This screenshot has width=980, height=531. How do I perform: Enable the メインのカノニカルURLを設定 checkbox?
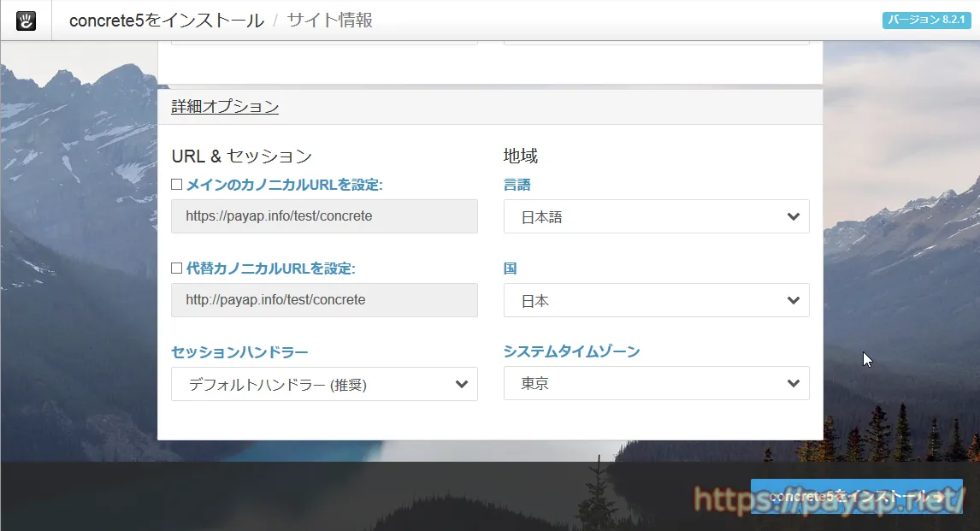(x=177, y=185)
